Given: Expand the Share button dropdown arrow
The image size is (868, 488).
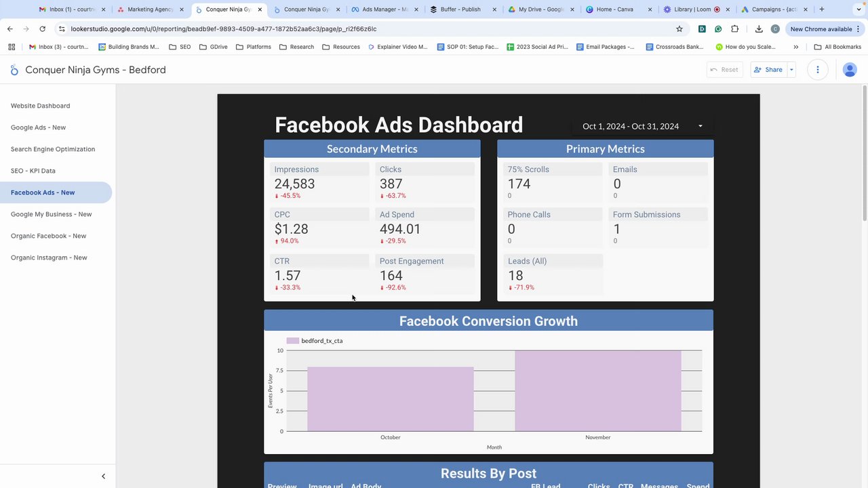Looking at the screenshot, I should click(x=791, y=70).
